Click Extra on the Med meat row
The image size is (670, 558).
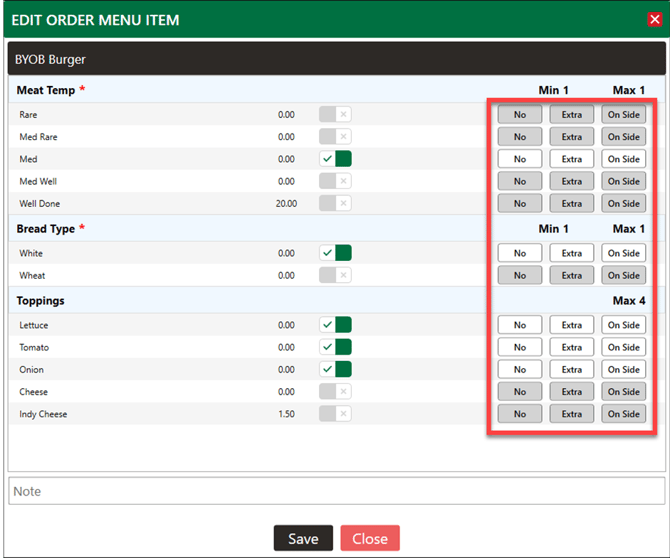[x=572, y=159]
